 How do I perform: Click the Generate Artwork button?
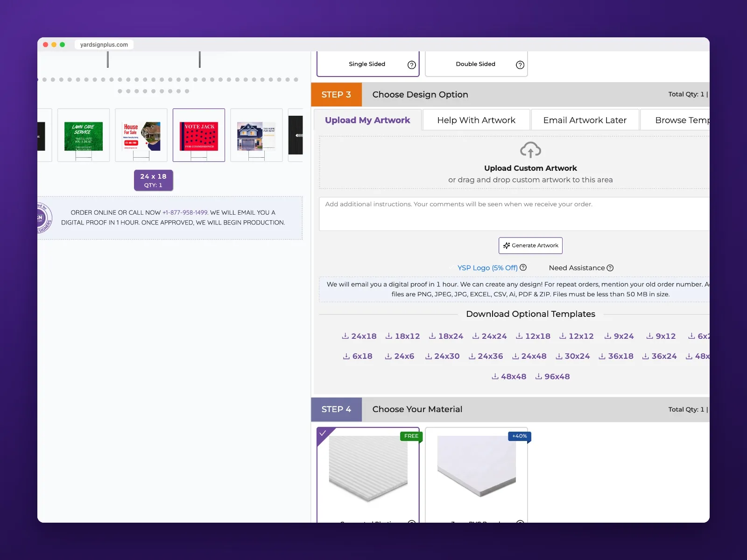530,245
